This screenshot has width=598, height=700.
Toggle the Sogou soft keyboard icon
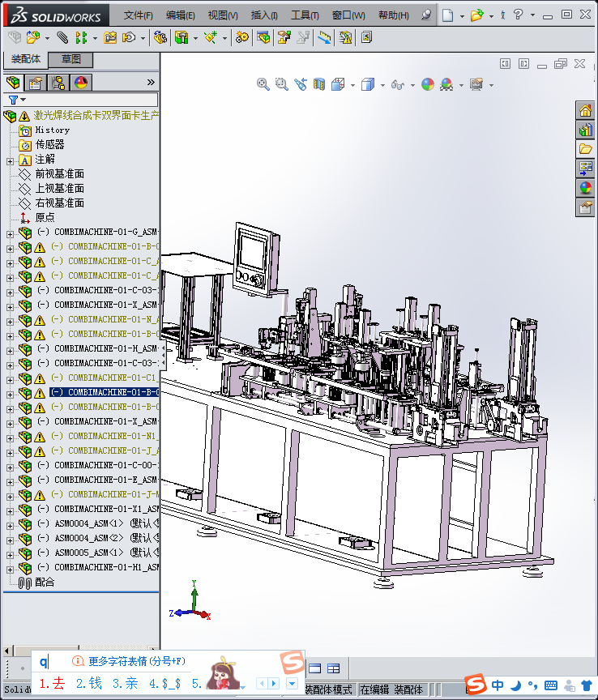click(551, 685)
